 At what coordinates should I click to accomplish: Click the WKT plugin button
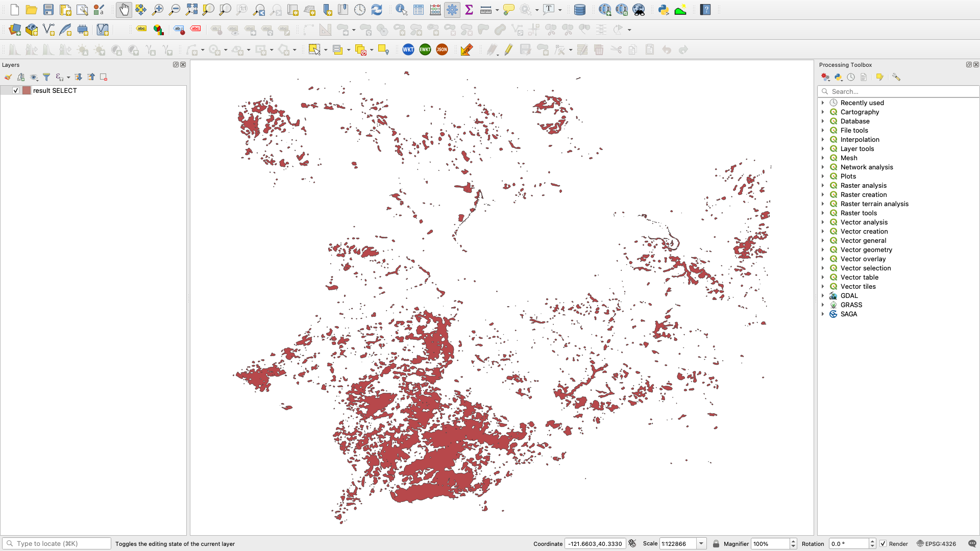[x=408, y=49]
